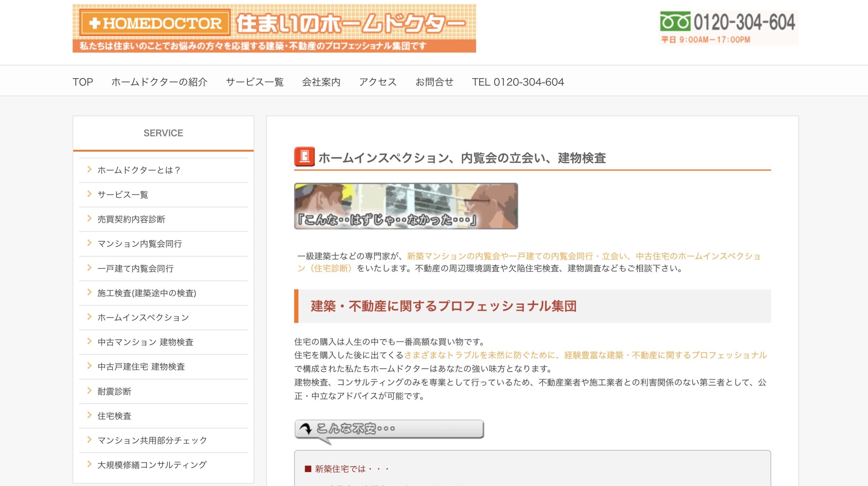Click the こんな不安 speech bubble graphic
Image resolution: width=868 pixels, height=486 pixels.
tap(389, 430)
